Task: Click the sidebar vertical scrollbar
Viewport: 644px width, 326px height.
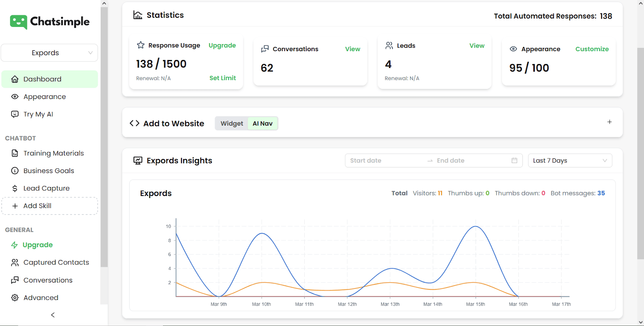Action: tap(104, 137)
